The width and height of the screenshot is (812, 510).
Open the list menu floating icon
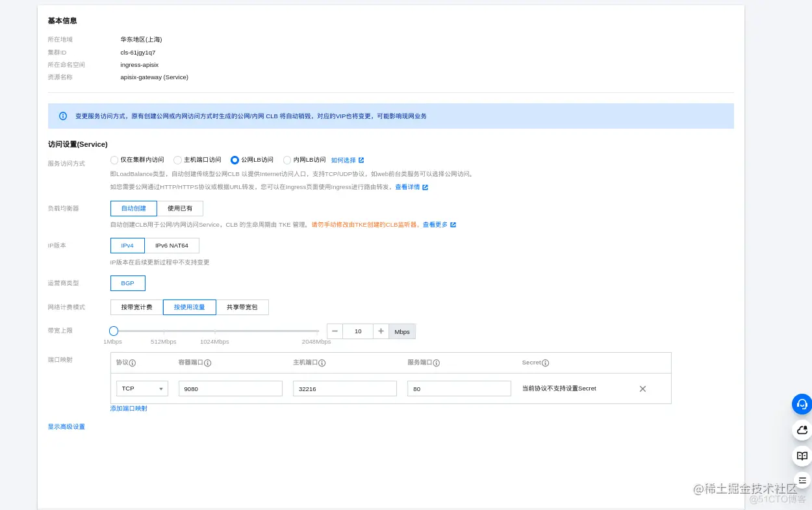coord(802,480)
